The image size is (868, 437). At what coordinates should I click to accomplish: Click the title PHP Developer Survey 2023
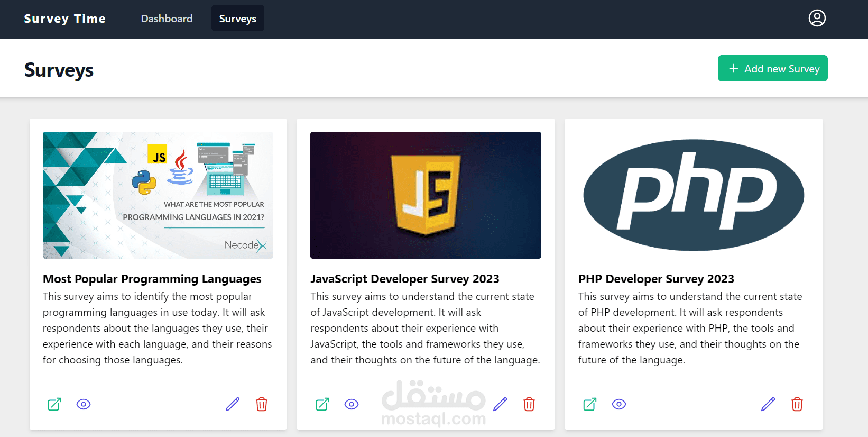click(x=656, y=279)
